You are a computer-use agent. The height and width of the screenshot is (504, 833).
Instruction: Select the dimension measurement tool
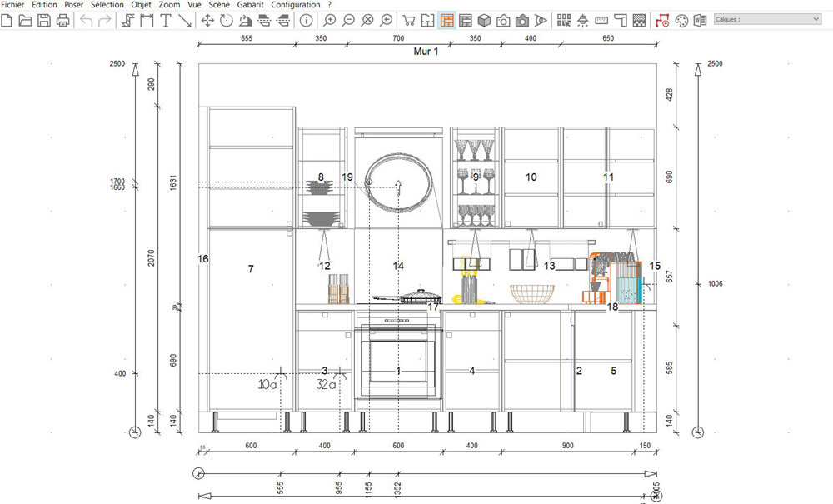click(147, 20)
